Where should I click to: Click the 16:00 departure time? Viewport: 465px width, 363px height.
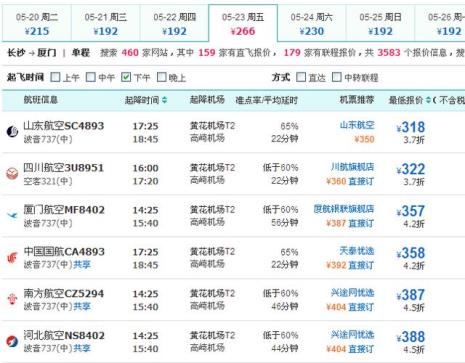pos(146,168)
